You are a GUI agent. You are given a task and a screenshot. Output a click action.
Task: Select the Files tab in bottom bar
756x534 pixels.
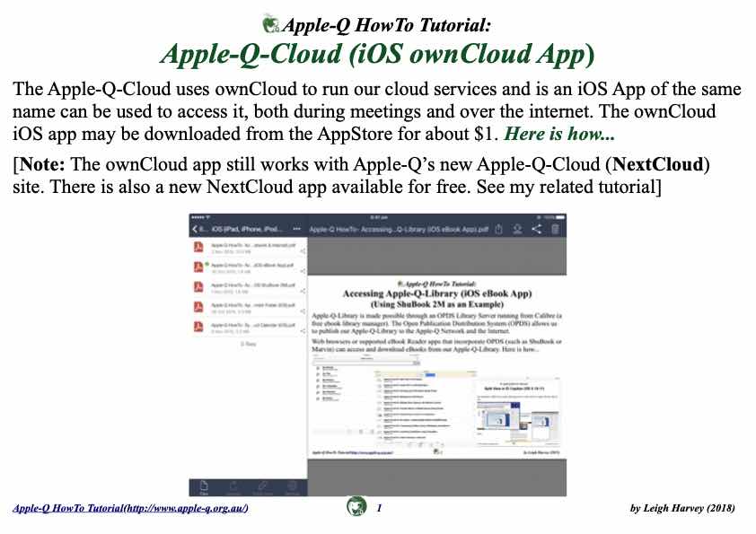[x=204, y=487]
